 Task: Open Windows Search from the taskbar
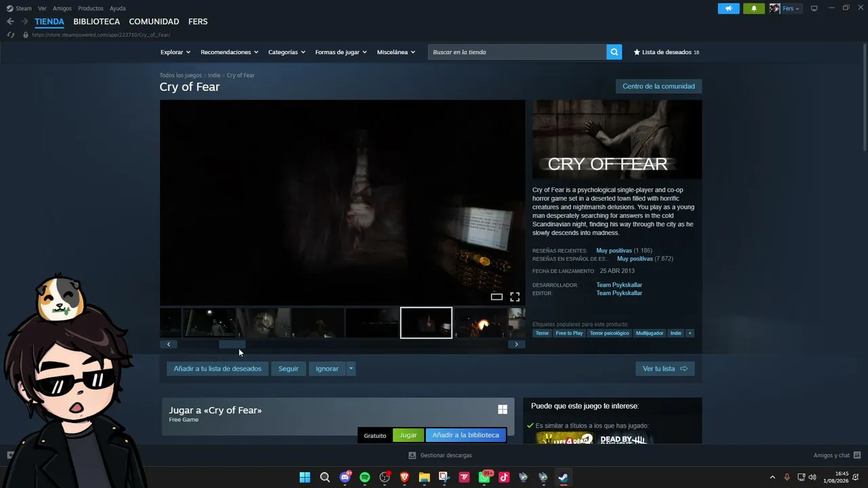tap(325, 477)
